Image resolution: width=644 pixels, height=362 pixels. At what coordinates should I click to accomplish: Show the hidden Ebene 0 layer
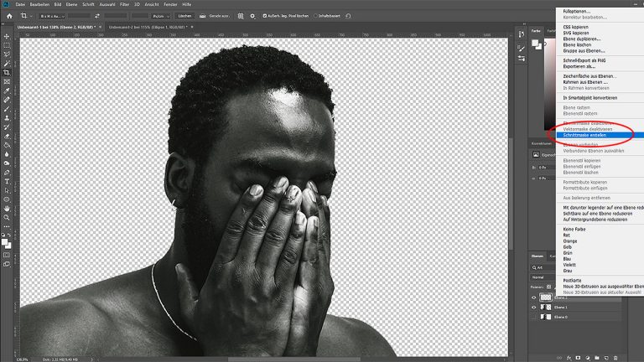534,318
